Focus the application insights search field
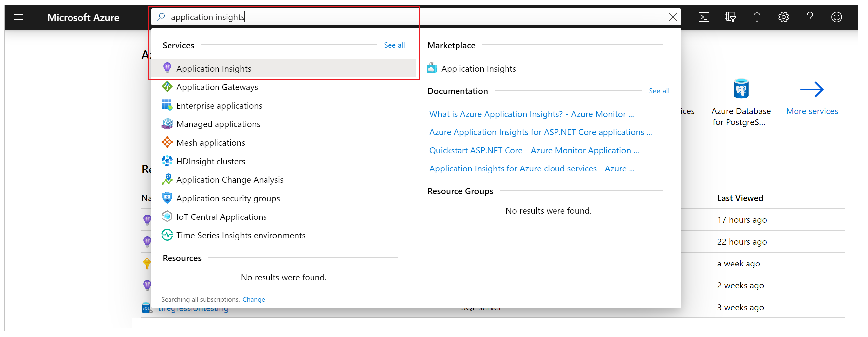Viewport: 868px width, 337px height. (x=416, y=17)
